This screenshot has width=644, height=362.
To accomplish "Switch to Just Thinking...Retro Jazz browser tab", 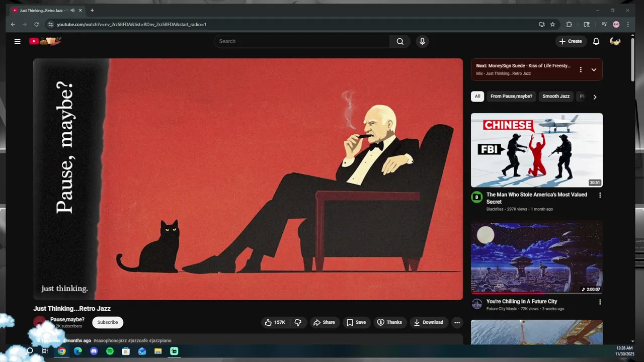I will (x=43, y=11).
